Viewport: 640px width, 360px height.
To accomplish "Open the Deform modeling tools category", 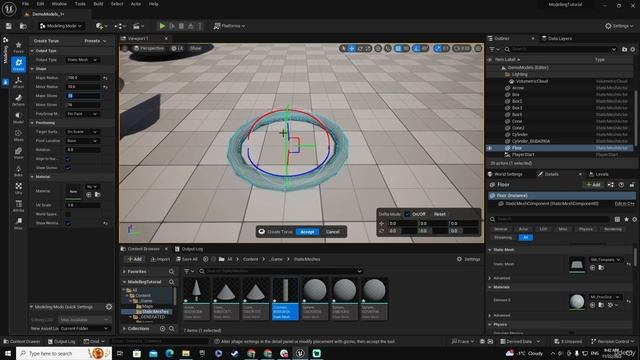I will pos(18,100).
